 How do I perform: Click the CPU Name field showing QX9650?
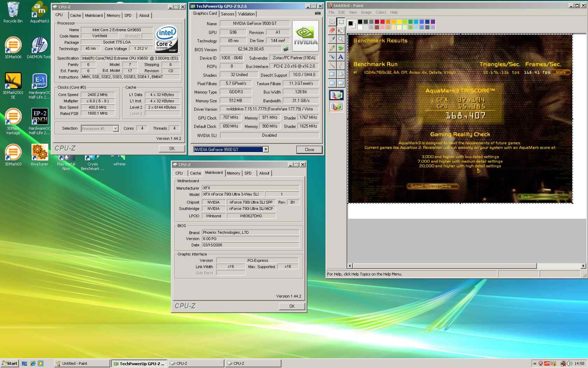(117, 30)
